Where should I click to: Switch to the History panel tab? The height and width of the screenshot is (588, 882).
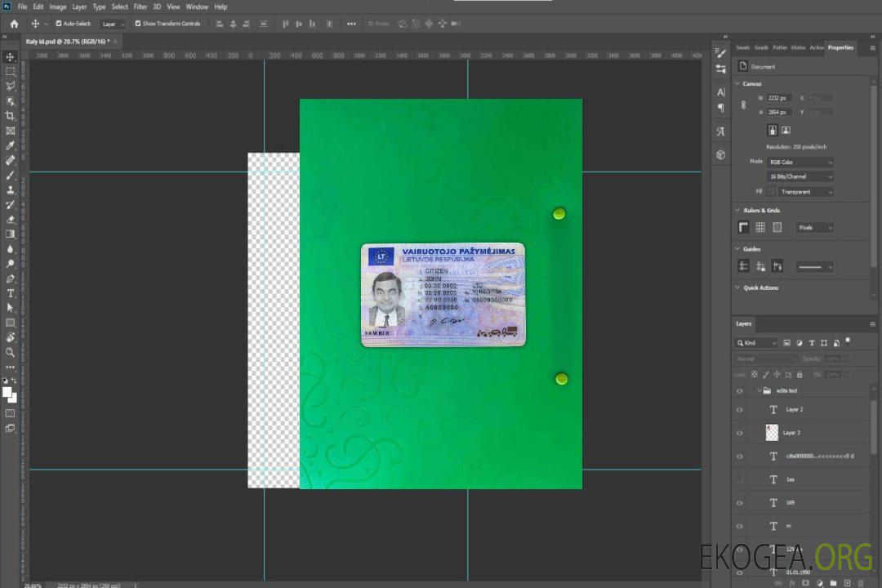pos(798,47)
